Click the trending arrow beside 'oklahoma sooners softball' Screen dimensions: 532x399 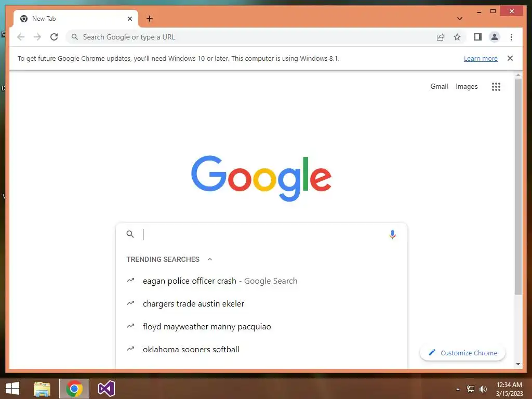coord(130,349)
